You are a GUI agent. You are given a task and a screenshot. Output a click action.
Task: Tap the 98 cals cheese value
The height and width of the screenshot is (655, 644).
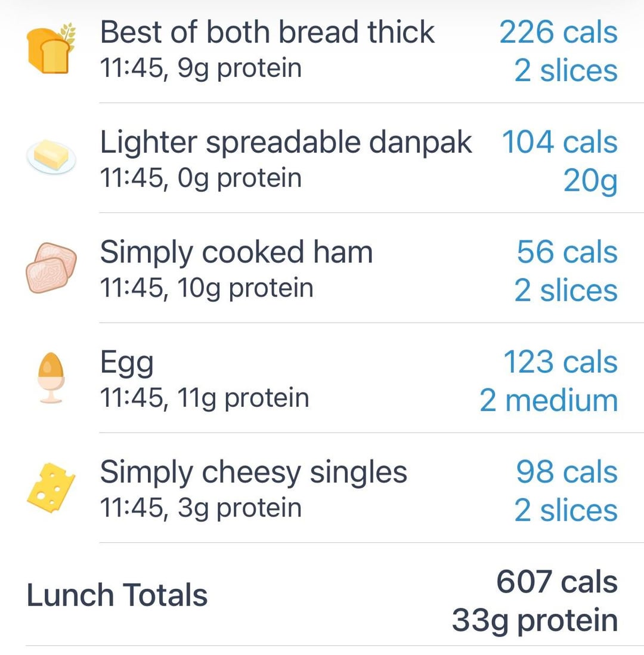(566, 472)
